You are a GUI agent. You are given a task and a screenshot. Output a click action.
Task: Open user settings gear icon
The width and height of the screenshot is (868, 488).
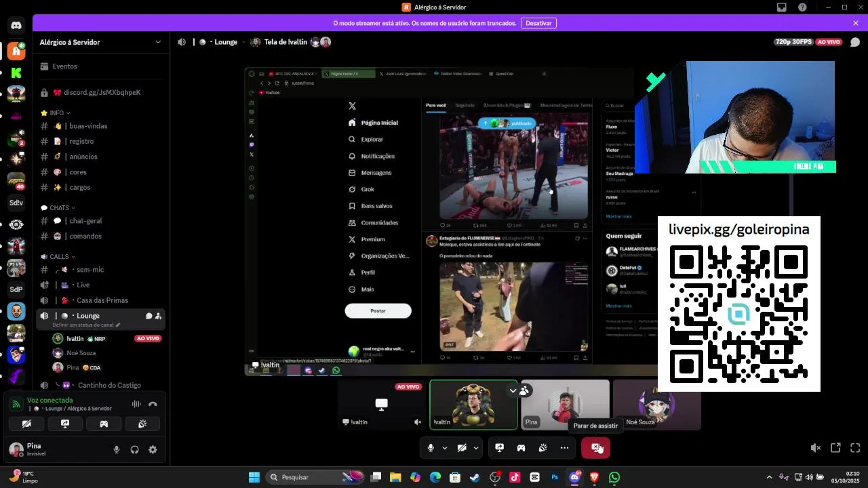[153, 449]
